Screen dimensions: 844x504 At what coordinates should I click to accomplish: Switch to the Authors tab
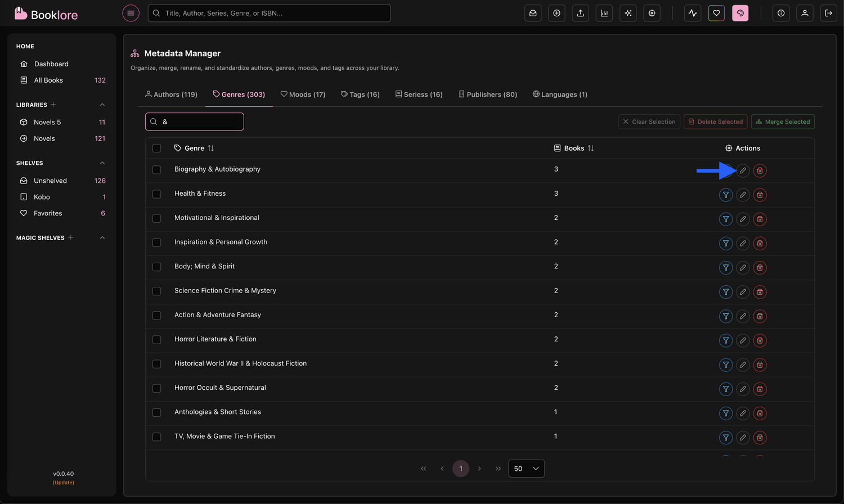(x=171, y=94)
